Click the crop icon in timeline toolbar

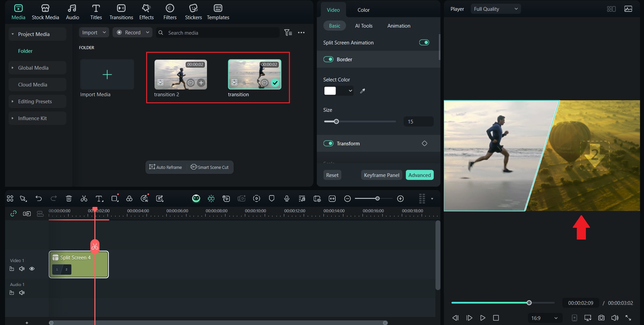115,198
